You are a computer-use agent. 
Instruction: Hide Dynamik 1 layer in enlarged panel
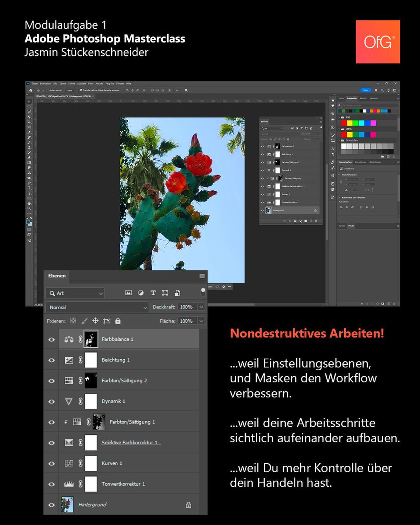pyautogui.click(x=52, y=402)
